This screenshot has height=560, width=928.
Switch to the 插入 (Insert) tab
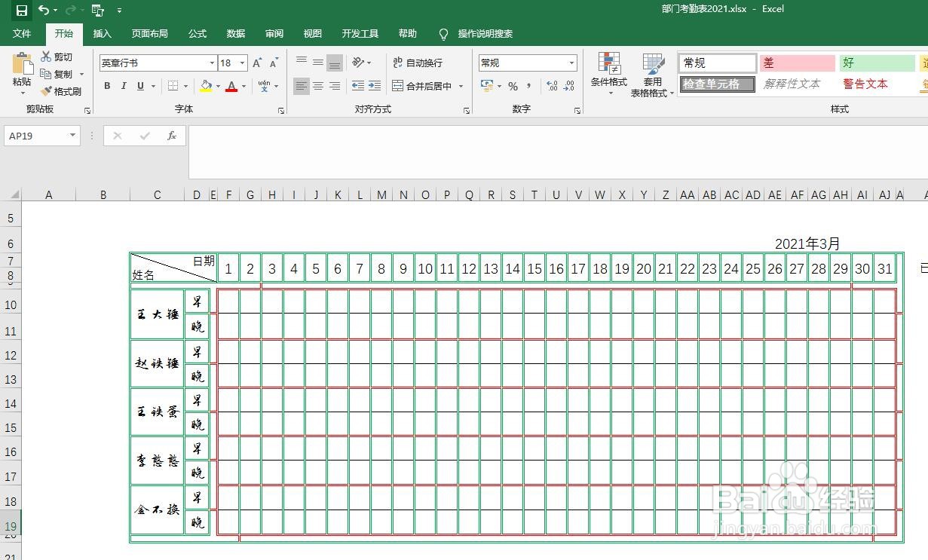click(x=103, y=34)
